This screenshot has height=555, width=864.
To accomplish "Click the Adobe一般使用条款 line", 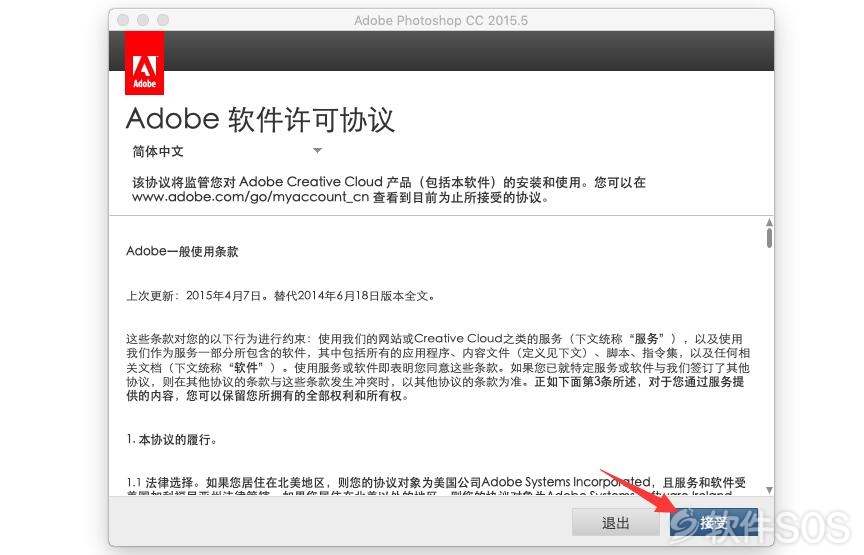I will (x=182, y=251).
